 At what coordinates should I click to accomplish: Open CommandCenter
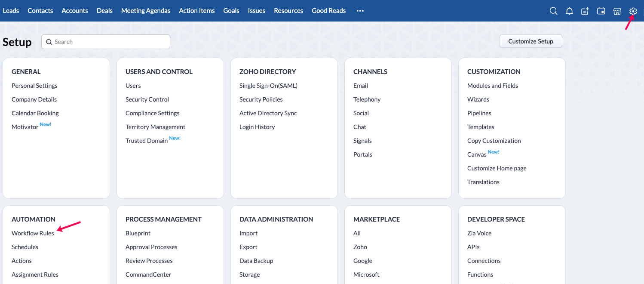click(148, 275)
